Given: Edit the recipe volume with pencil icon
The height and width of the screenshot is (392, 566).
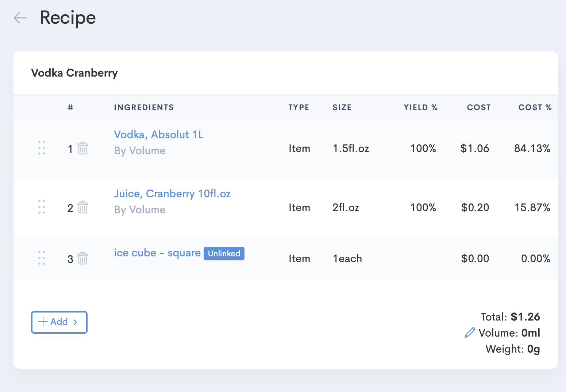Looking at the screenshot, I should [470, 333].
